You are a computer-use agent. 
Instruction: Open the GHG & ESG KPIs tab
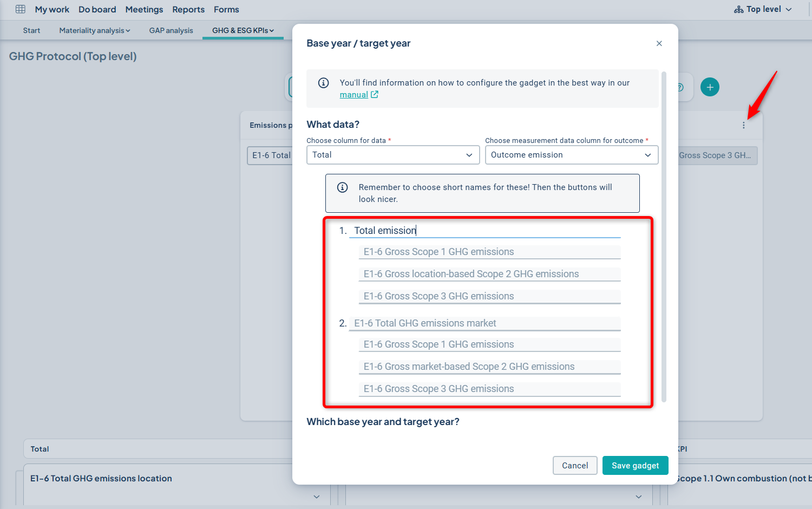pyautogui.click(x=243, y=30)
